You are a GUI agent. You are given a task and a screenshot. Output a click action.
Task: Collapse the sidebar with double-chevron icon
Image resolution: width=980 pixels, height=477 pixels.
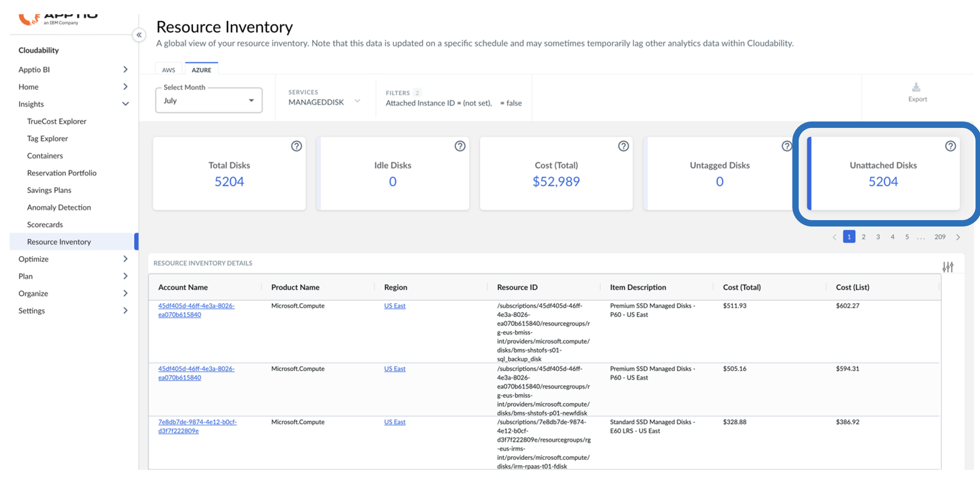(139, 35)
